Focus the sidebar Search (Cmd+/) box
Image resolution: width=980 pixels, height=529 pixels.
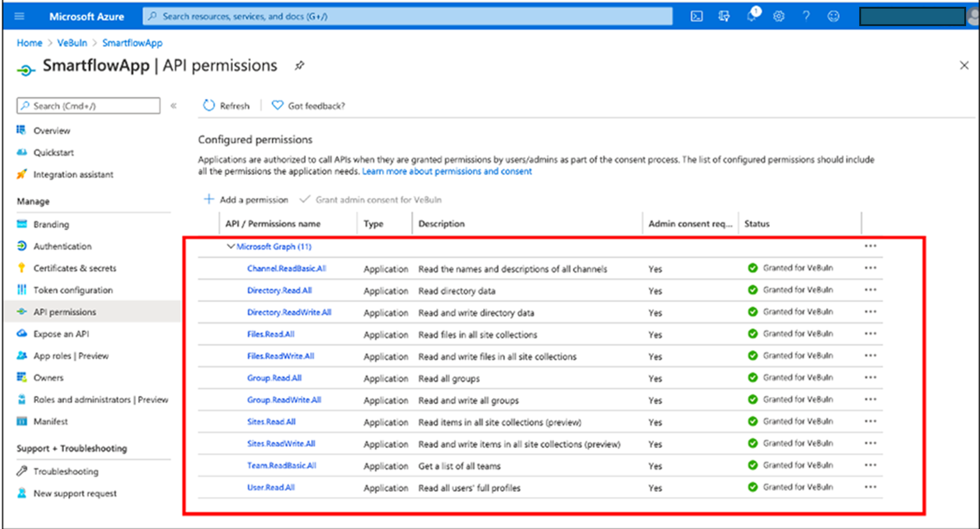click(88, 105)
